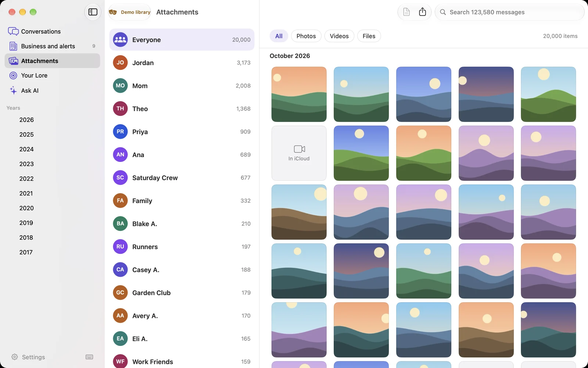Open Settings via the gear icon
The height and width of the screenshot is (368, 588).
click(15, 357)
